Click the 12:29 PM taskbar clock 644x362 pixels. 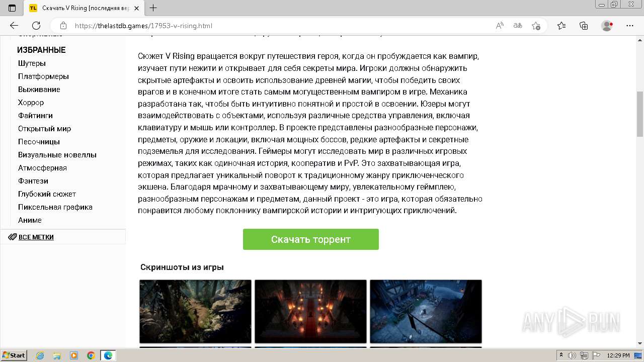click(618, 355)
